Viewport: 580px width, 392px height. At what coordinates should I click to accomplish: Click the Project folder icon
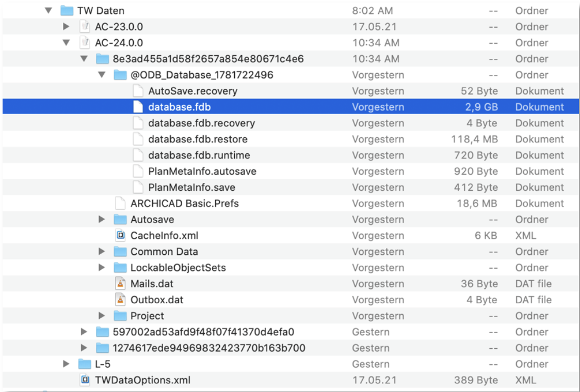click(120, 316)
